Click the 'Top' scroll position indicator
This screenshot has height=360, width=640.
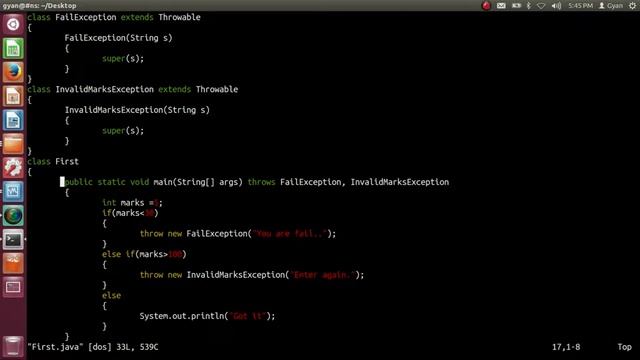click(x=624, y=347)
